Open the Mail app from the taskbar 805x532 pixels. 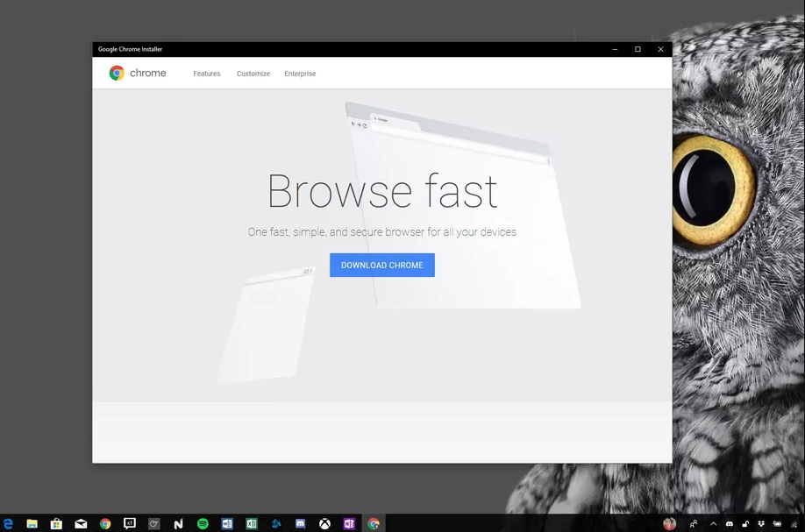[81, 523]
